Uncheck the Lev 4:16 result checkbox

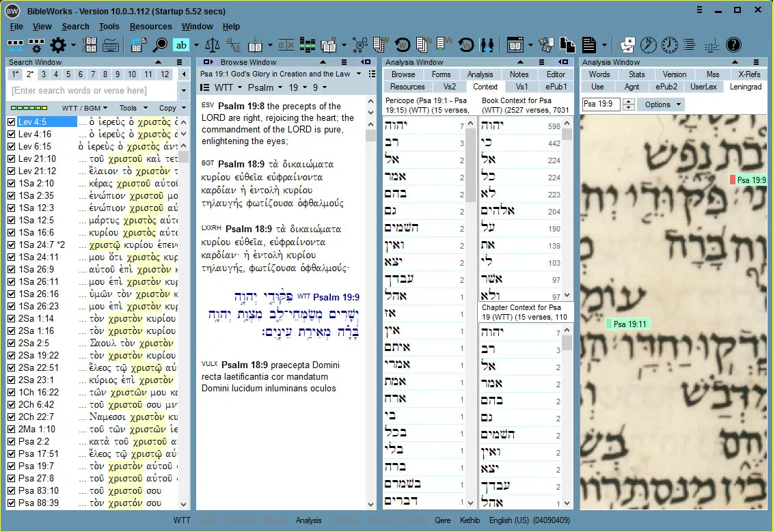11,135
